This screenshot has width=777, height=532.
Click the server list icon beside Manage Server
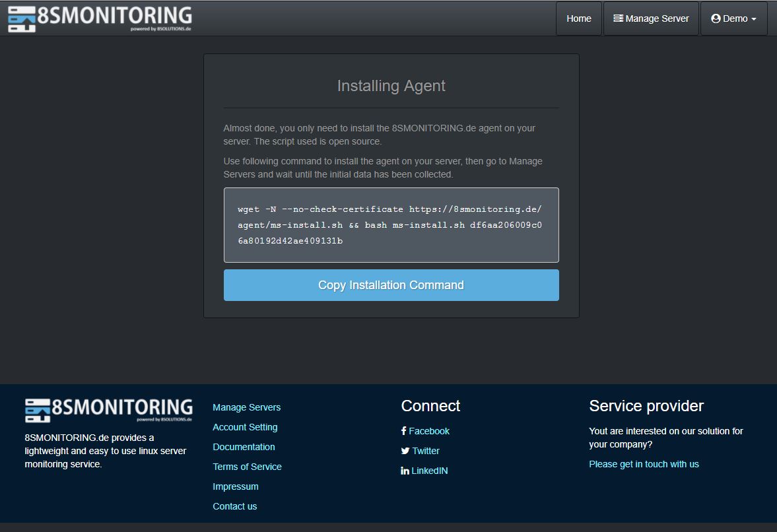618,18
